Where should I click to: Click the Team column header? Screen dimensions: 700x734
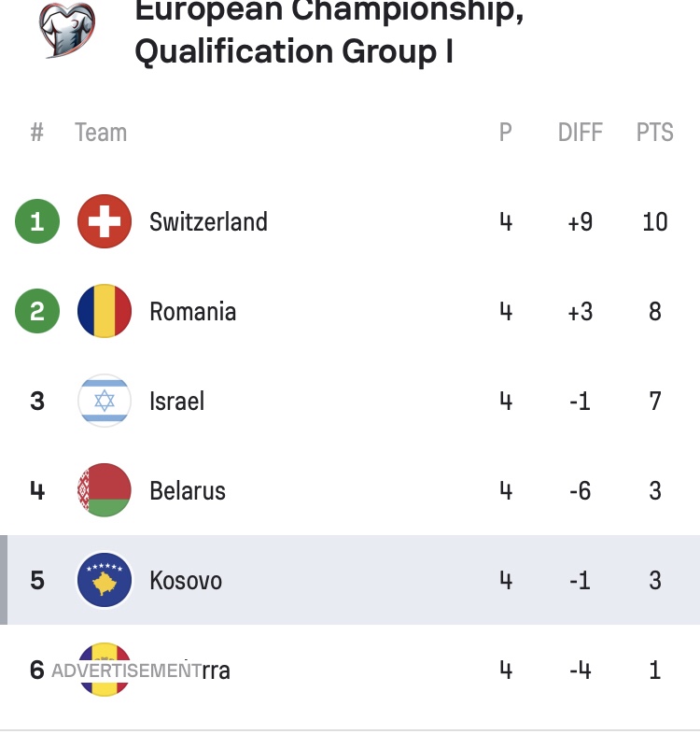coord(101,133)
